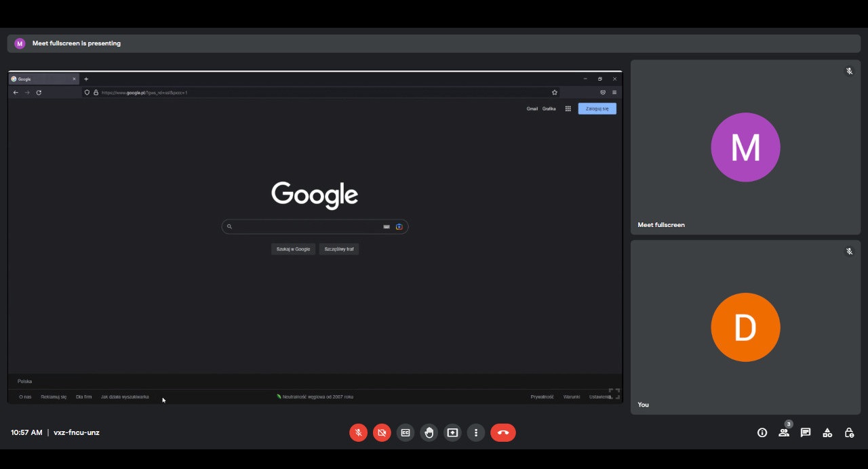Image resolution: width=868 pixels, height=469 pixels.
Task: Bookmark this page with the star icon
Action: pyautogui.click(x=555, y=92)
